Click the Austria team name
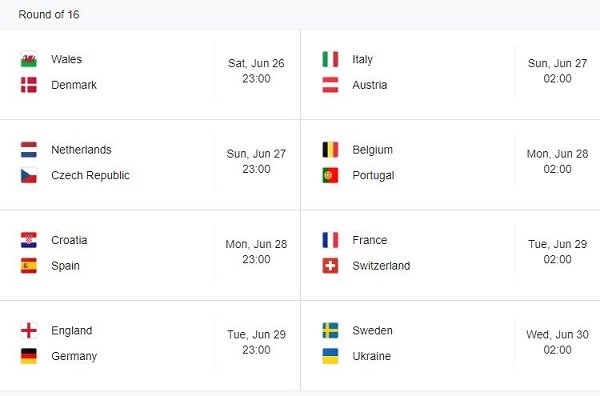Screen dimensions: 600x396 click(370, 85)
